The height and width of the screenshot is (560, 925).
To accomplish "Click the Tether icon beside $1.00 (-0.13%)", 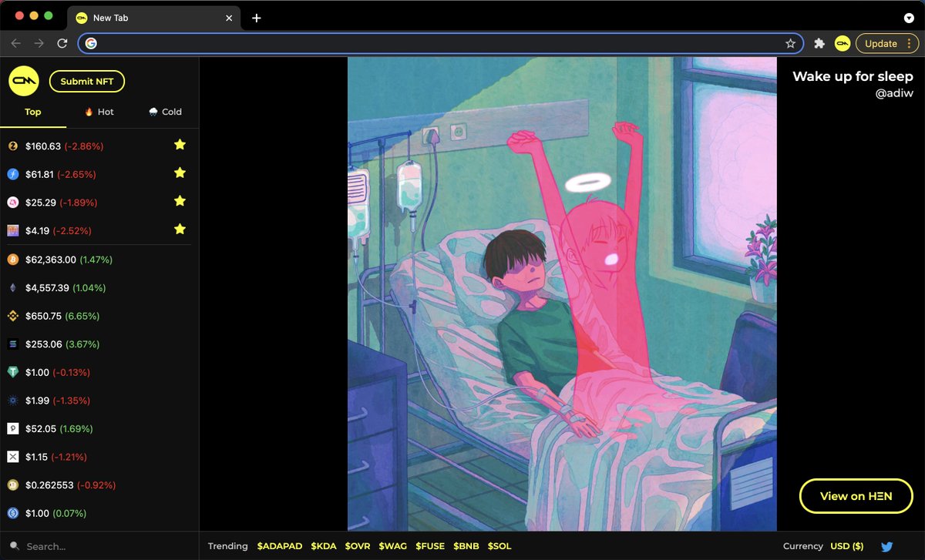I will point(12,372).
